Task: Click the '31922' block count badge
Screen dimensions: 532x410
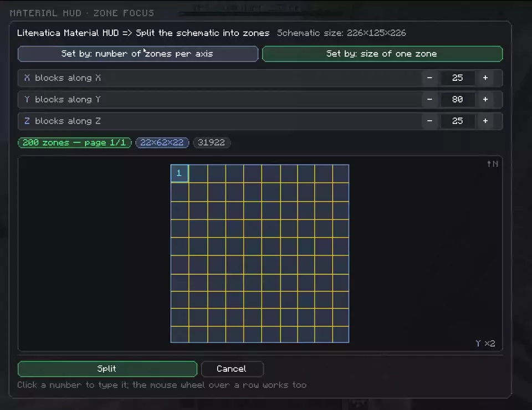Action: coord(211,142)
